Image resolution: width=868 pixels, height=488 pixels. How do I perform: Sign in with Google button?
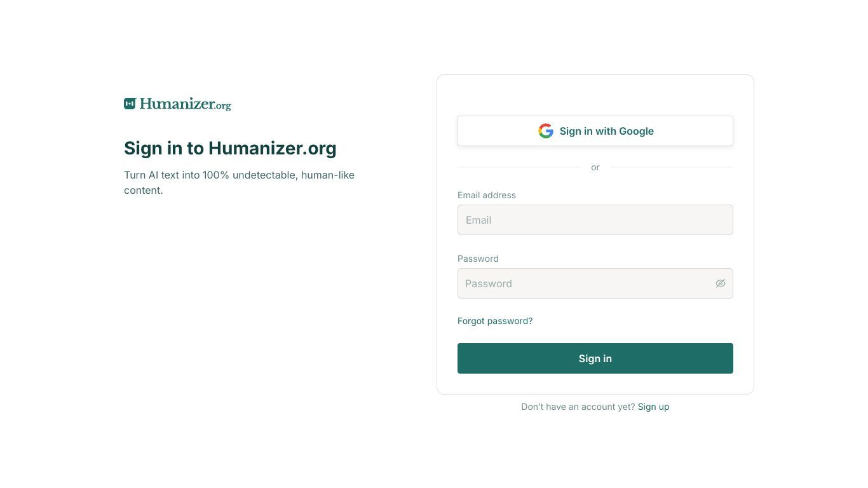tap(595, 131)
